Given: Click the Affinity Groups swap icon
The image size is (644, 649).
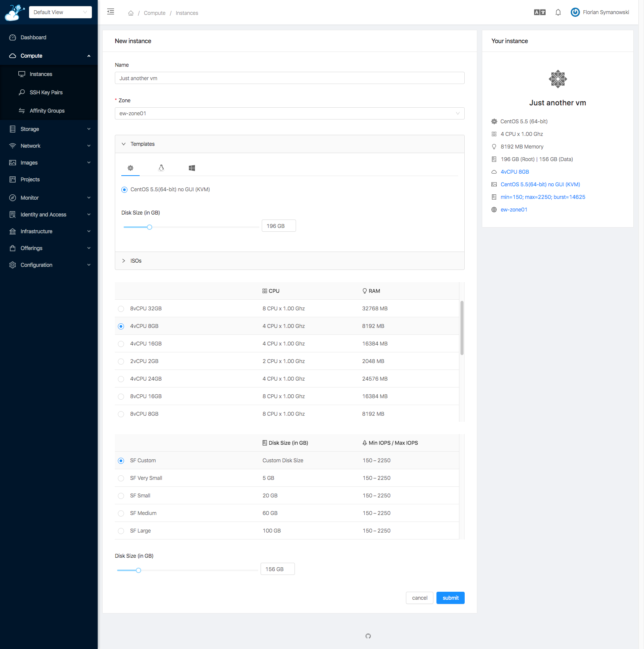Looking at the screenshot, I should point(22,111).
